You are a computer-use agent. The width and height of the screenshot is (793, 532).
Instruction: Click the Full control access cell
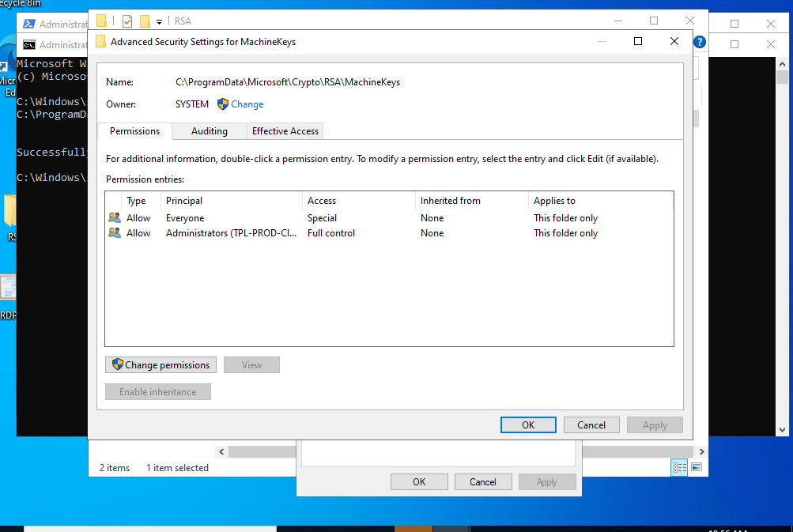[331, 233]
